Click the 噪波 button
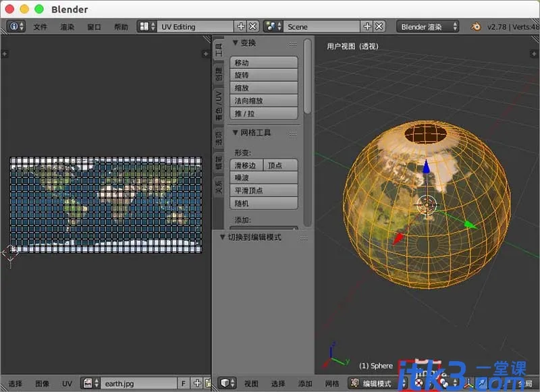This screenshot has height=392, width=540. [x=264, y=177]
